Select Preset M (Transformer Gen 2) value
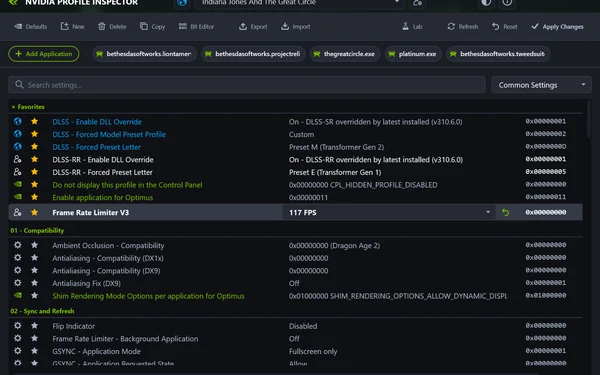The image size is (600, 375). 336,147
